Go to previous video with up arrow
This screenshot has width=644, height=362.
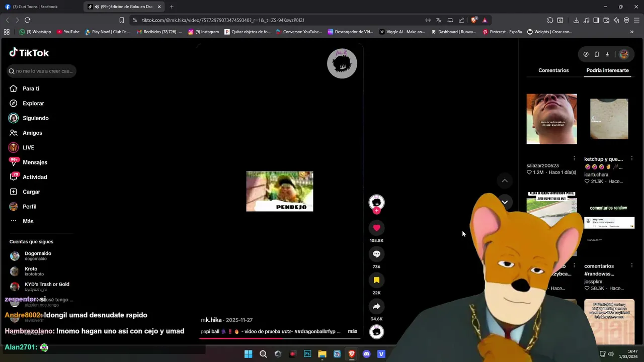(x=505, y=180)
